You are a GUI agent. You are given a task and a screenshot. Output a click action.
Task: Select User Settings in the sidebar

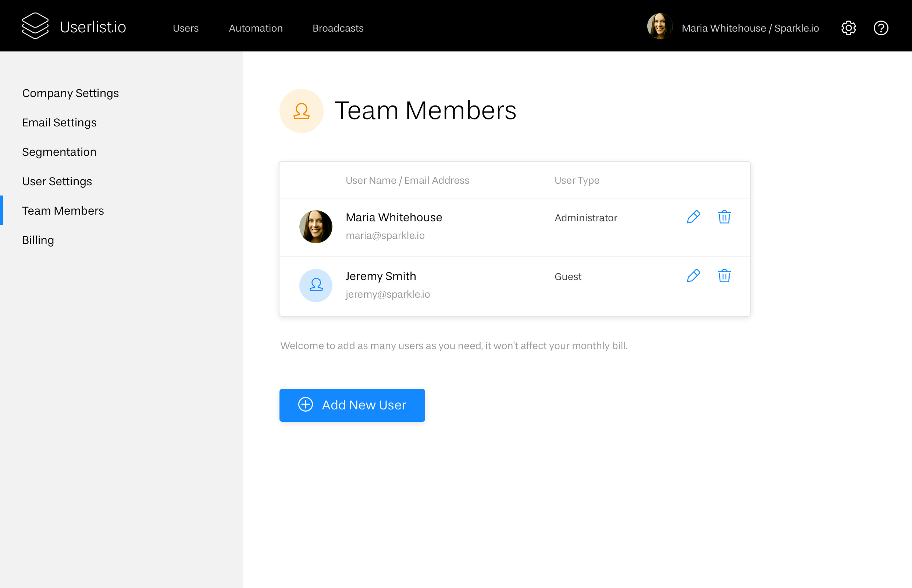(57, 182)
